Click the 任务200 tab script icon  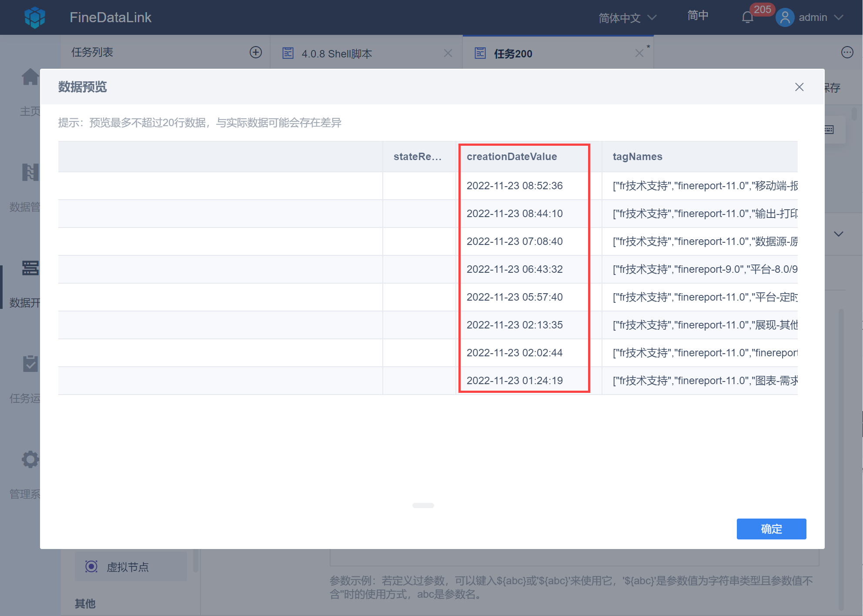[x=480, y=53]
